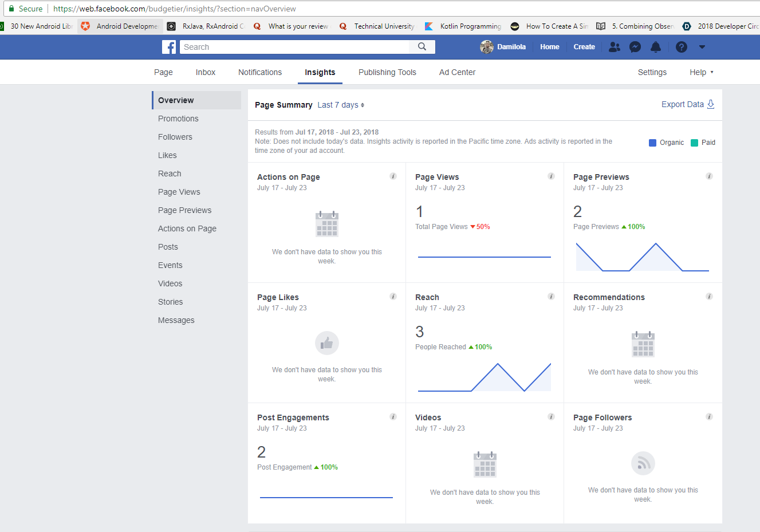Switch to the Page tab
760x532 pixels.
163,72
